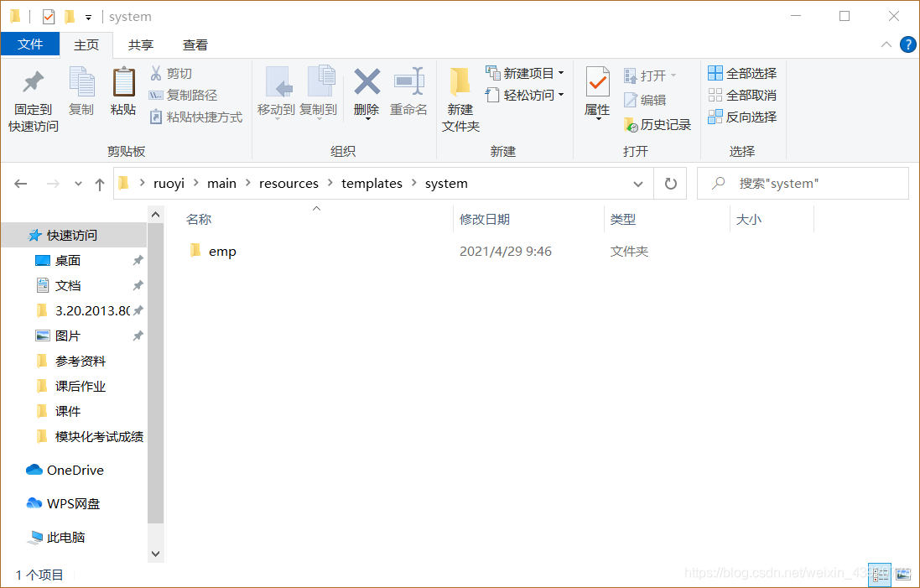920x588 pixels.
Task: Open 图片 pictures in navigation pane
Action: (67, 336)
